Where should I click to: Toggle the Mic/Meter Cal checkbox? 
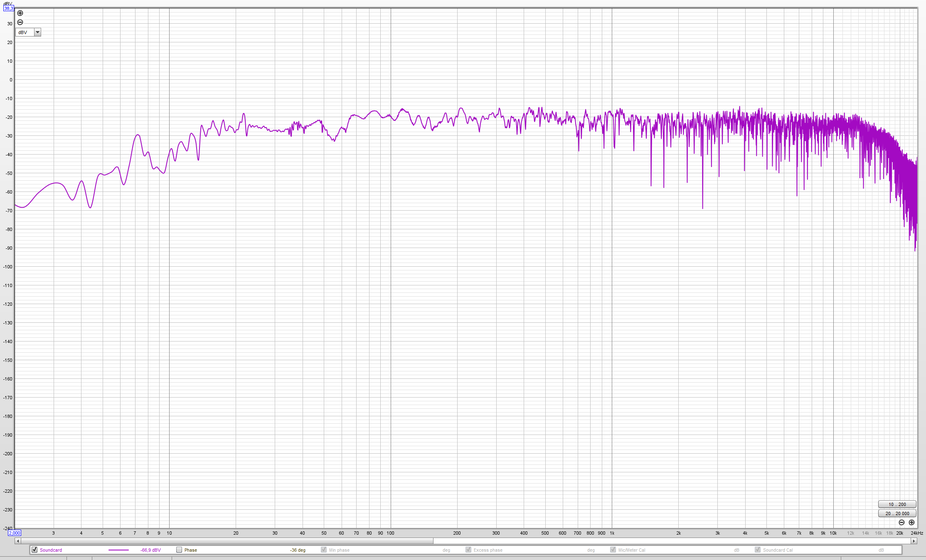tap(613, 550)
